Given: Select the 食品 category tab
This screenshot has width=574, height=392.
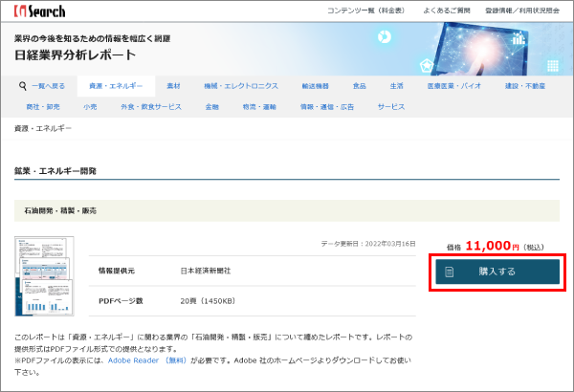Looking at the screenshot, I should [359, 86].
